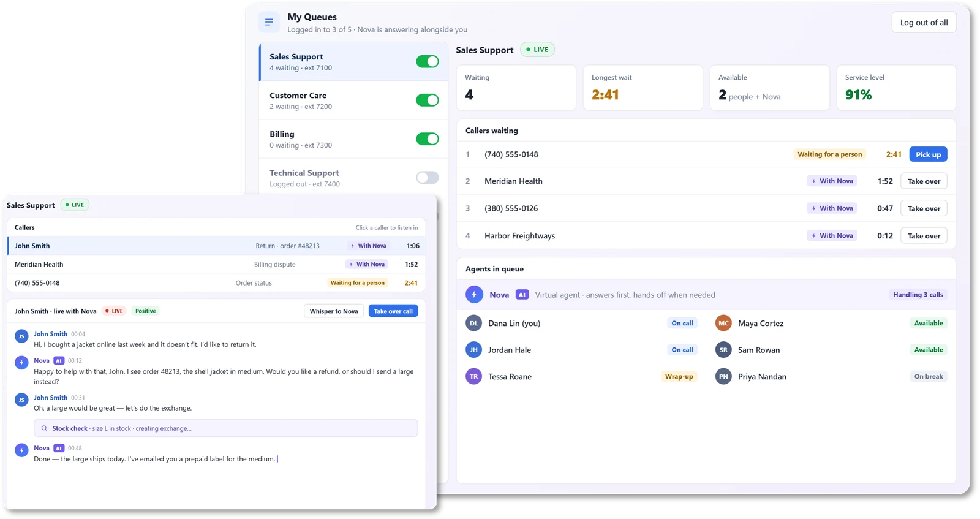Click the magnifier icon in the Stock check bar

coord(44,428)
